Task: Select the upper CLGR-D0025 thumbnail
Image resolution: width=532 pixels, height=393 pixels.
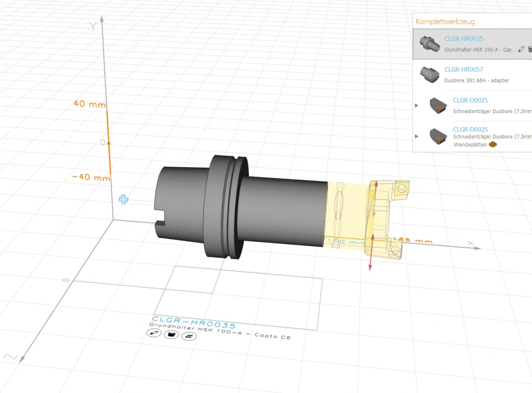Action: (437, 105)
